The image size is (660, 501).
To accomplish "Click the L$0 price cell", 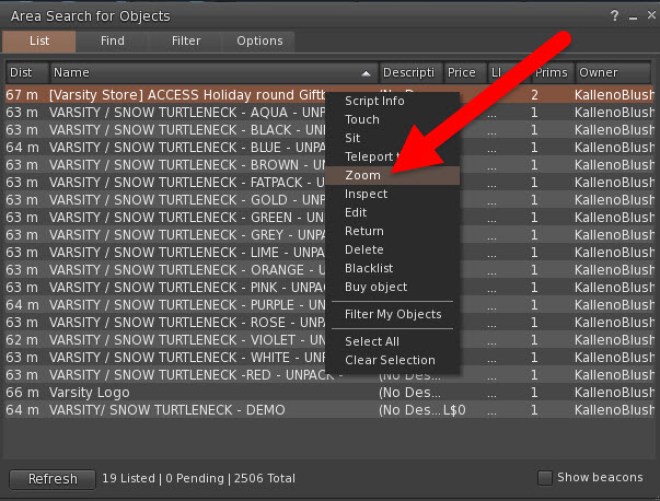I will pyautogui.click(x=454, y=410).
